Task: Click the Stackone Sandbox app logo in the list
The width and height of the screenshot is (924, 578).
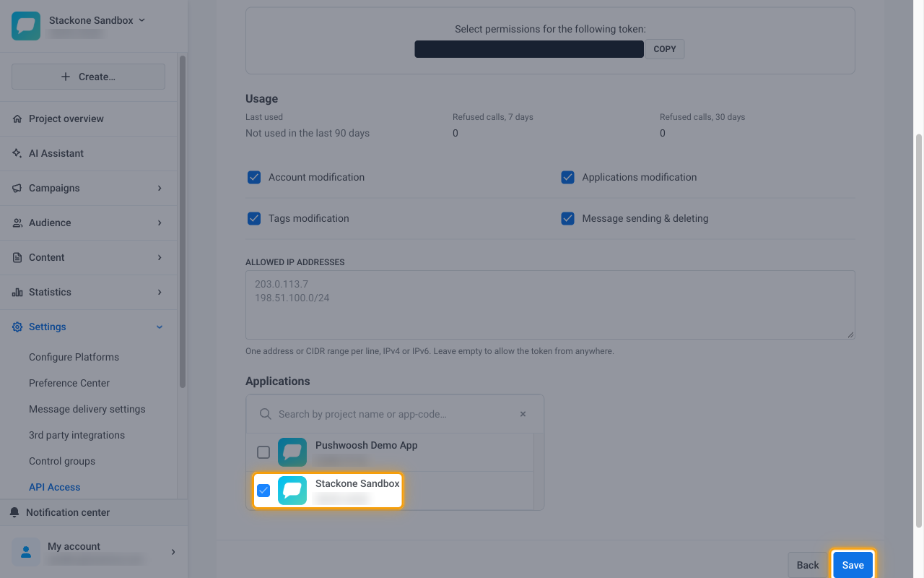Action: coord(292,491)
